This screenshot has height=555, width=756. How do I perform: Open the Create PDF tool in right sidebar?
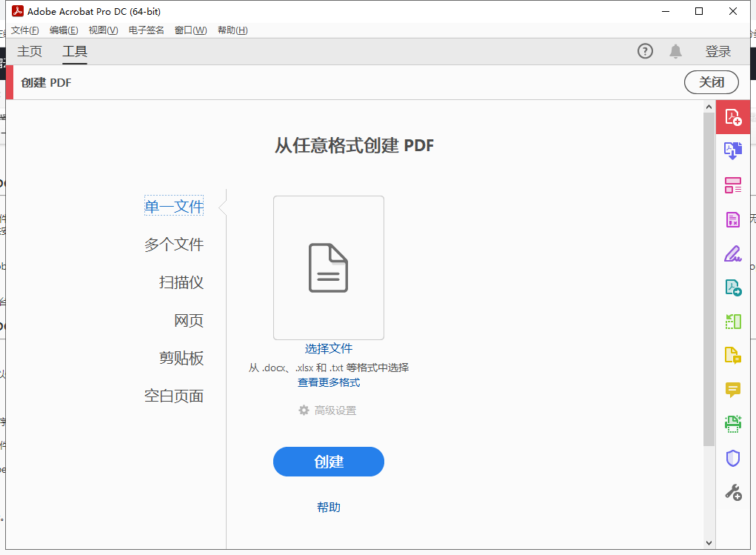[x=732, y=117]
